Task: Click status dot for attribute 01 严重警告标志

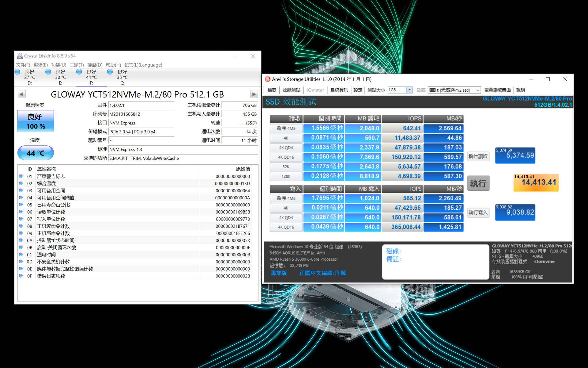Action: tap(21, 176)
